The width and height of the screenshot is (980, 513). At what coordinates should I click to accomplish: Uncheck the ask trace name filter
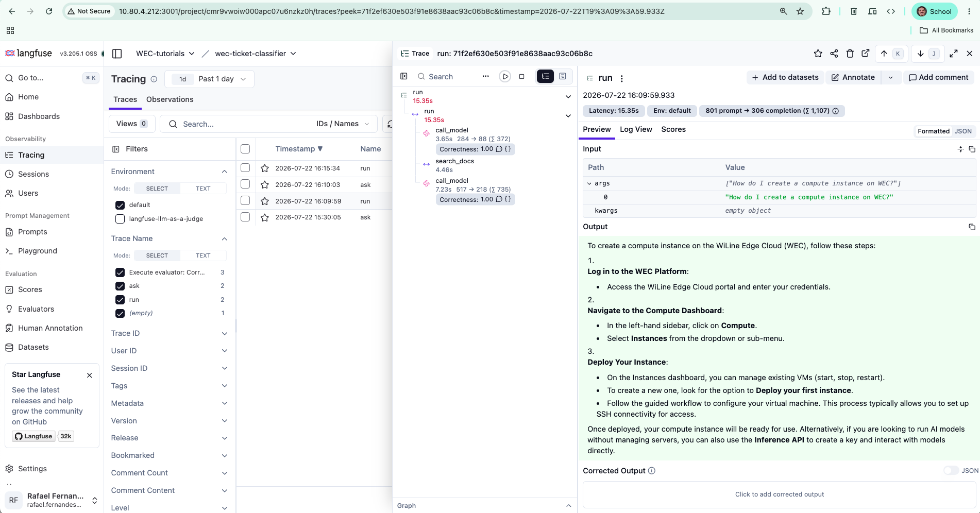pyautogui.click(x=120, y=286)
